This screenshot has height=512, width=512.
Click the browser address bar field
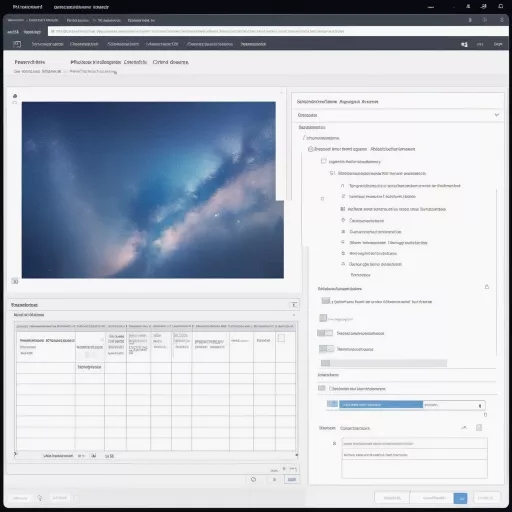278,31
